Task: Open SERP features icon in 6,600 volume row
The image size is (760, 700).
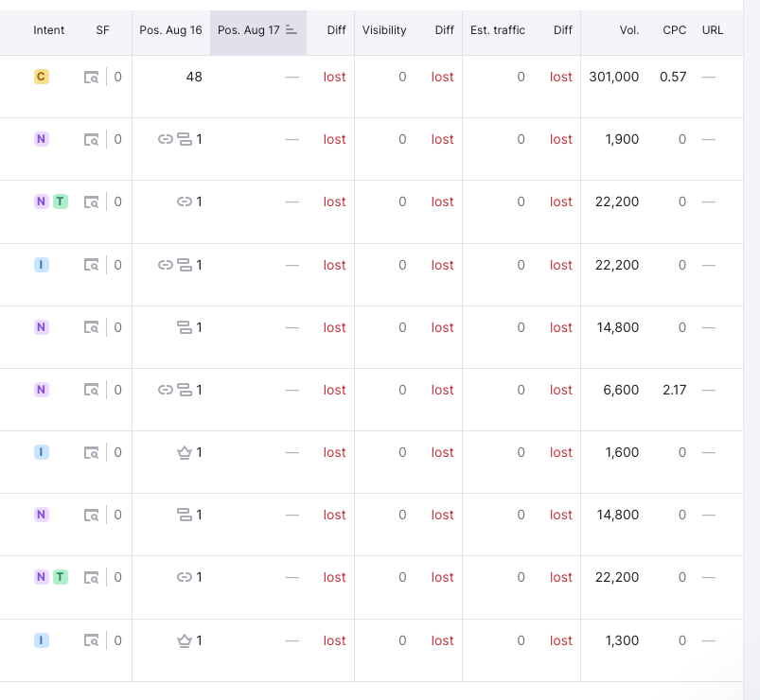Action: click(x=91, y=390)
